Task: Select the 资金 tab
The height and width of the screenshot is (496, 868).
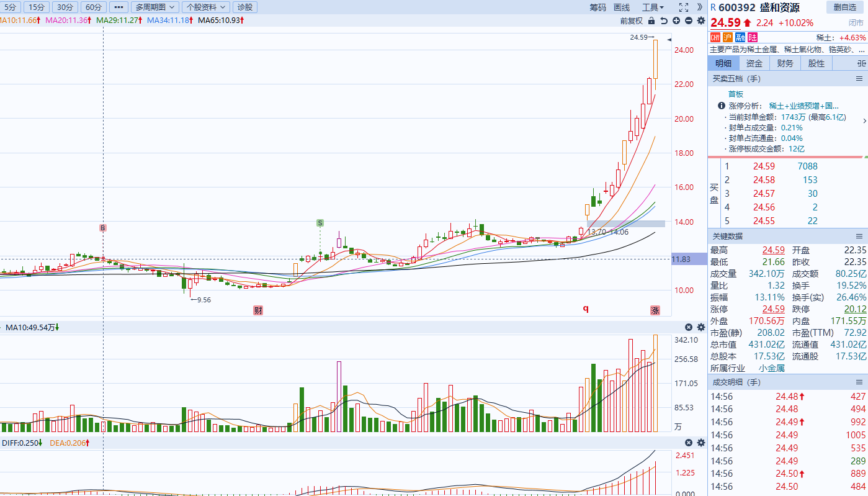Action: coord(754,63)
